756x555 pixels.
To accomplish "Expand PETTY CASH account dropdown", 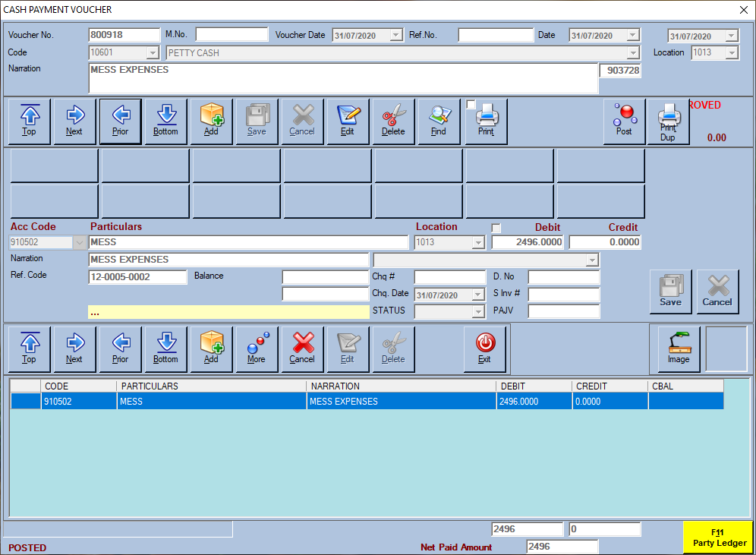I will coord(633,52).
